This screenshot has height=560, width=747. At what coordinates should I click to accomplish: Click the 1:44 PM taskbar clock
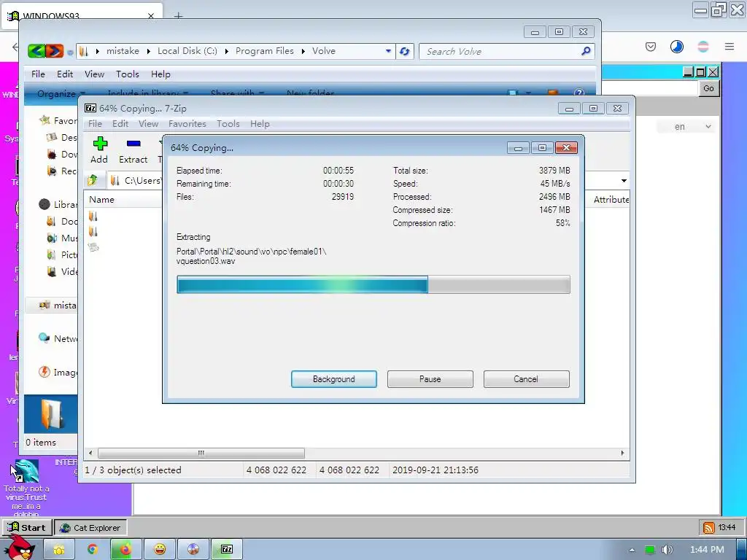pos(707,550)
